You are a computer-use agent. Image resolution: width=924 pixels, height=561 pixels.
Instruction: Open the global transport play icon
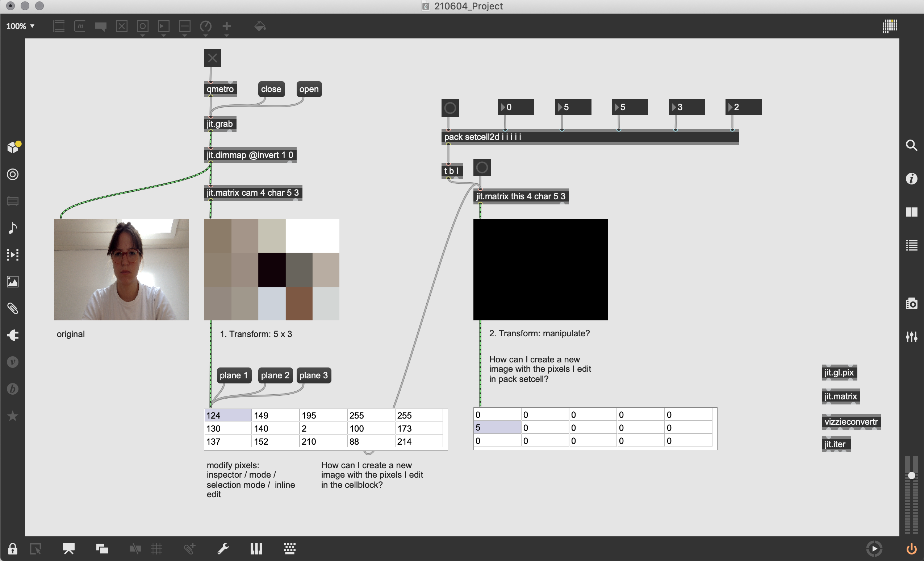(874, 549)
